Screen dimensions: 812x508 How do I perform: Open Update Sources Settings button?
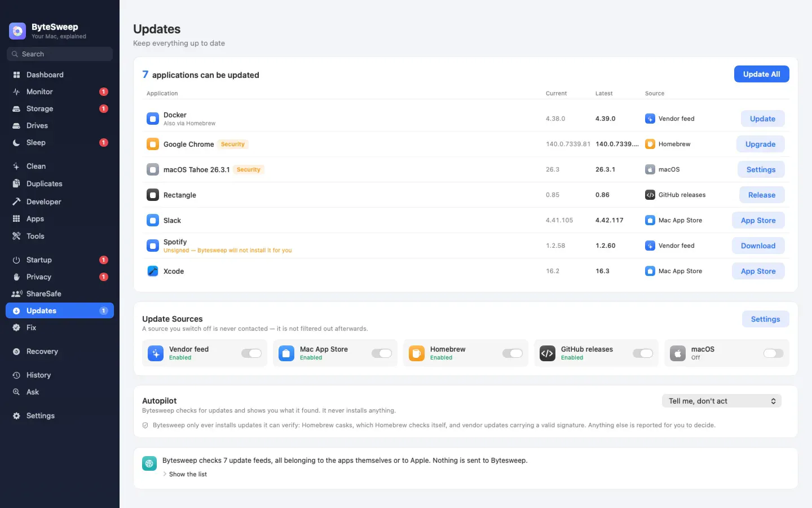pos(766,319)
